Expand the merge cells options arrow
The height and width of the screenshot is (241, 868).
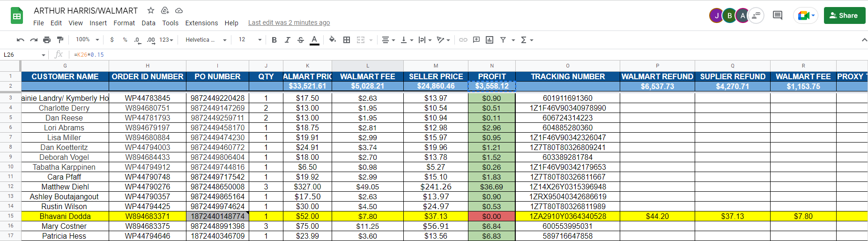pos(371,40)
